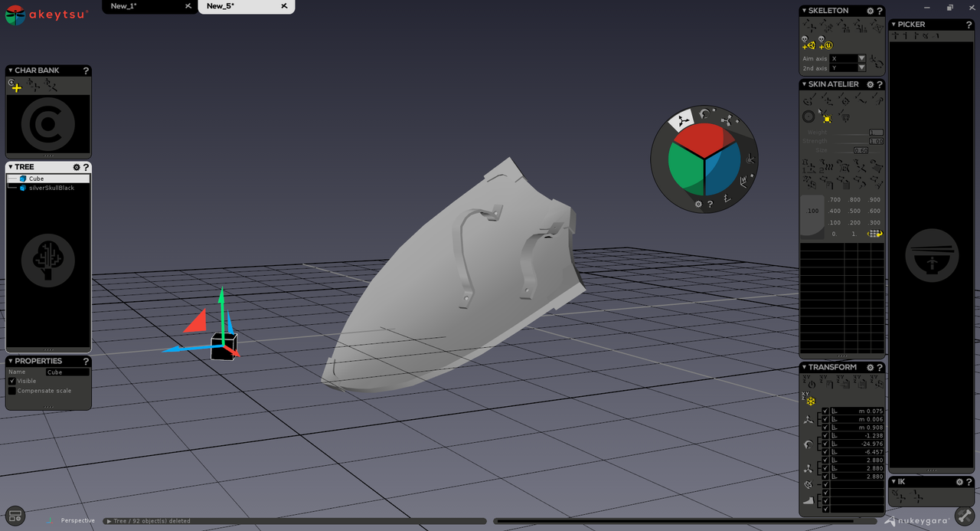Screen dimensions: 980x531
Task: Click the .900 weight preset
Action: 874,200
